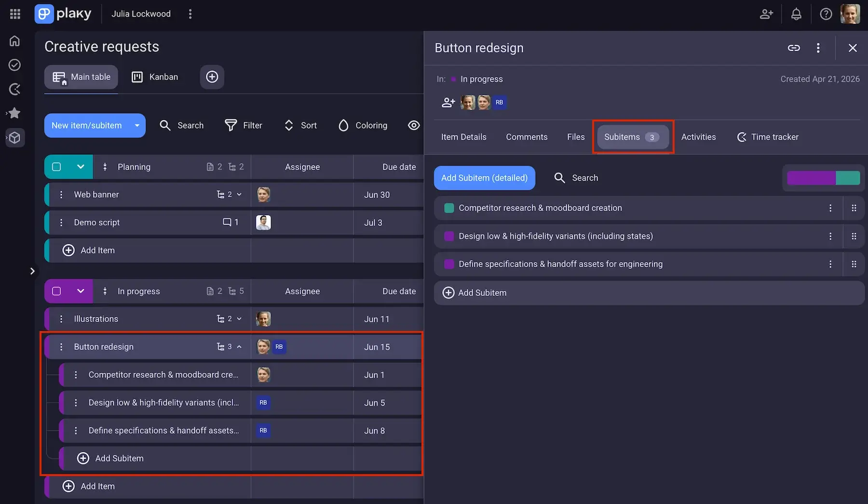
Task: Open Planning group options menu
Action: (105, 167)
